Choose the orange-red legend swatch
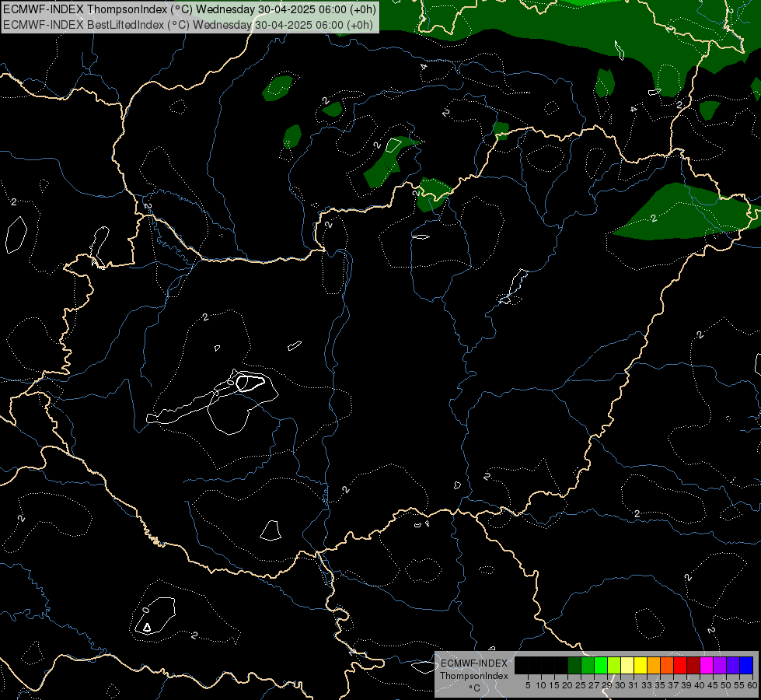Screen dimensions: 761x700 click(x=667, y=665)
